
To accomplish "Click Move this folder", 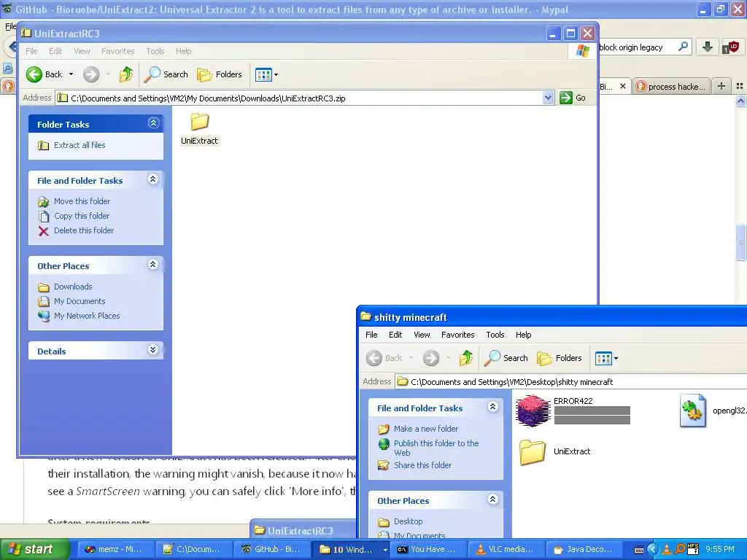I will [82, 201].
